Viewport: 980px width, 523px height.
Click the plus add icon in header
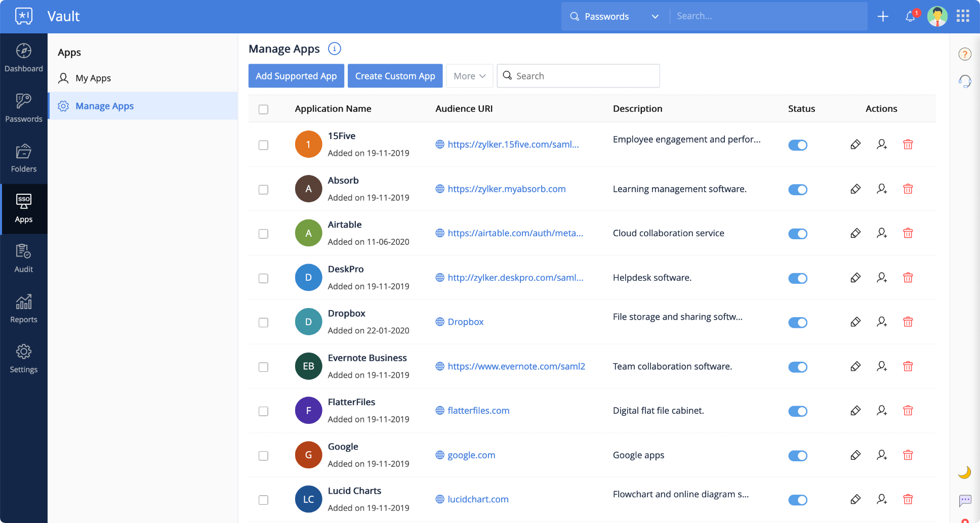(x=883, y=16)
